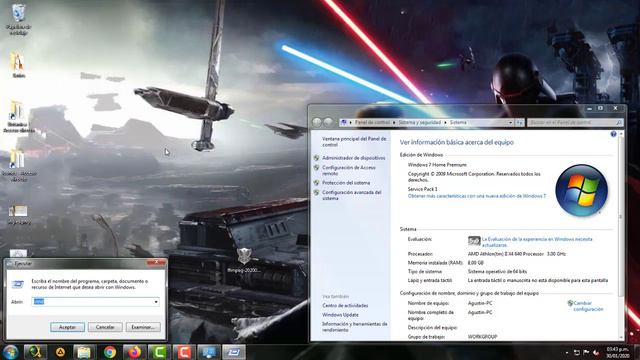Click the Show desktop button at taskbar end

click(x=636, y=352)
